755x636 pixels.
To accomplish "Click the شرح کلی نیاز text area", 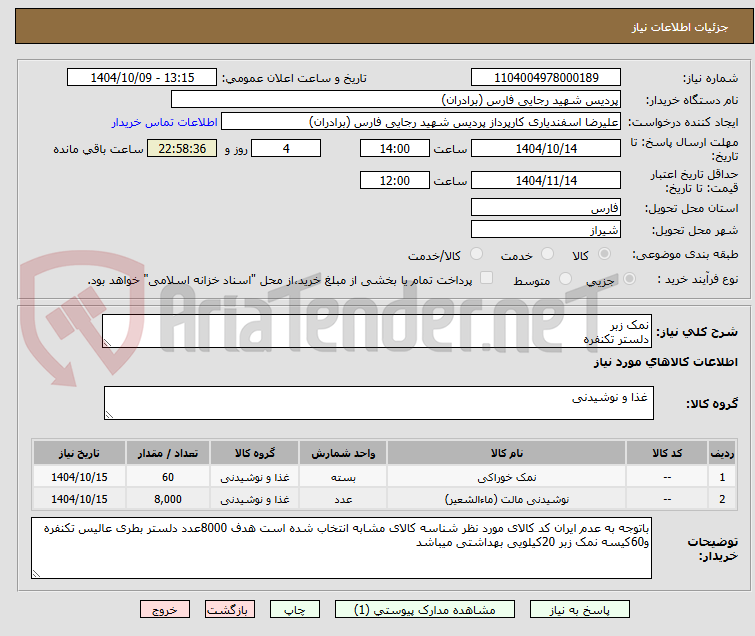I will pos(377,331).
